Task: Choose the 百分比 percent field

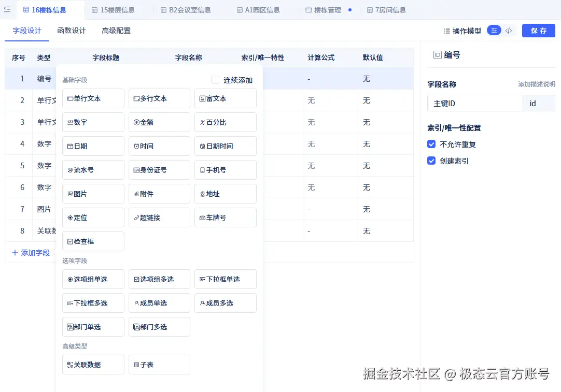Action: point(226,122)
